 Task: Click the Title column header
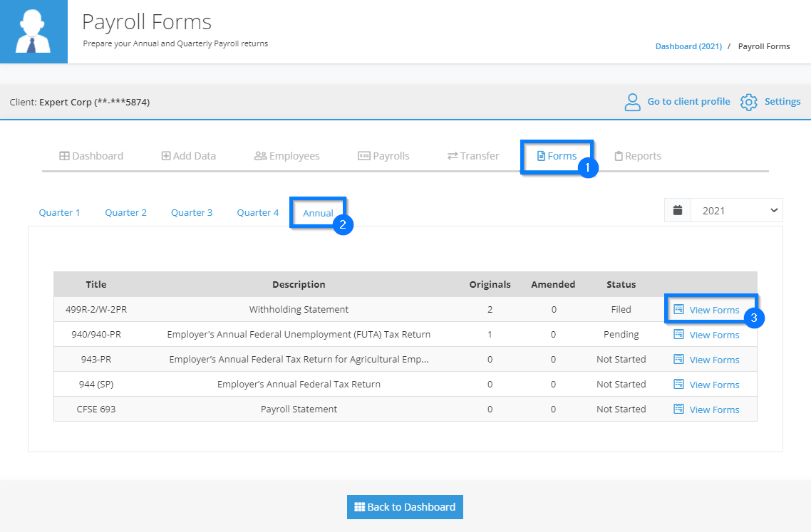pyautogui.click(x=96, y=284)
